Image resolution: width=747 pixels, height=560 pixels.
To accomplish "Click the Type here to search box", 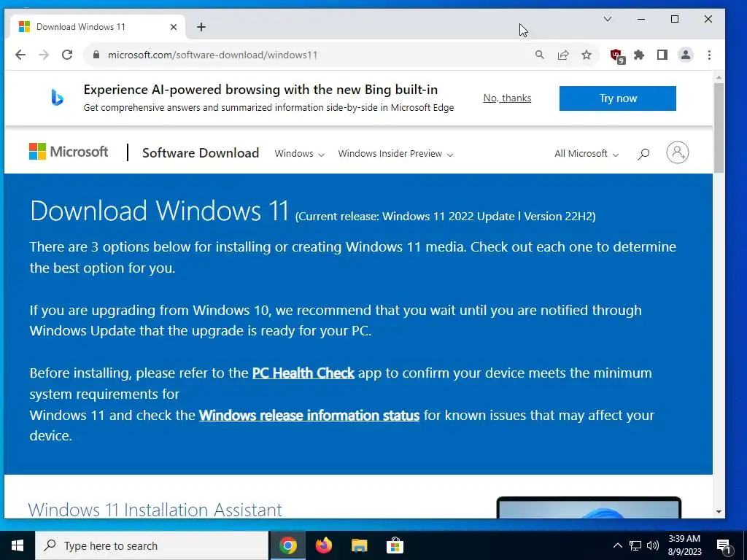I will [x=152, y=545].
